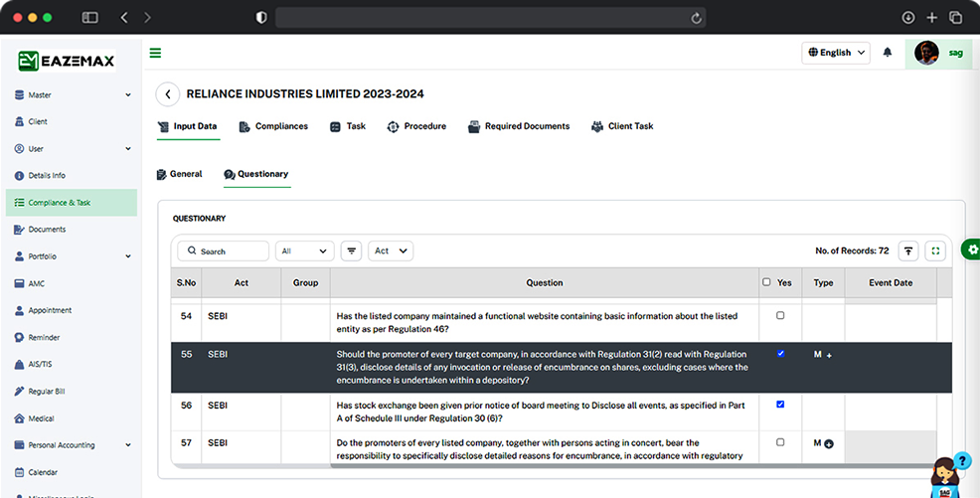The image size is (980, 498).
Task: Click the export upload icon near record count
Action: pos(908,251)
